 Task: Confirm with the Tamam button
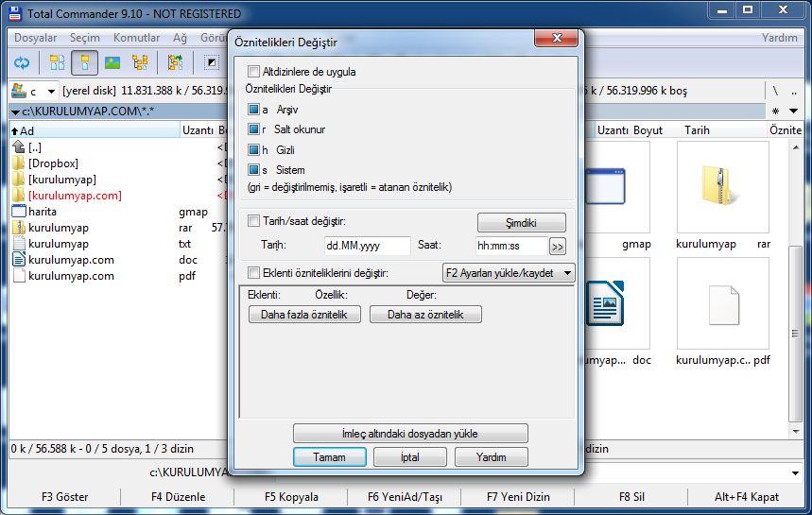[x=329, y=457]
